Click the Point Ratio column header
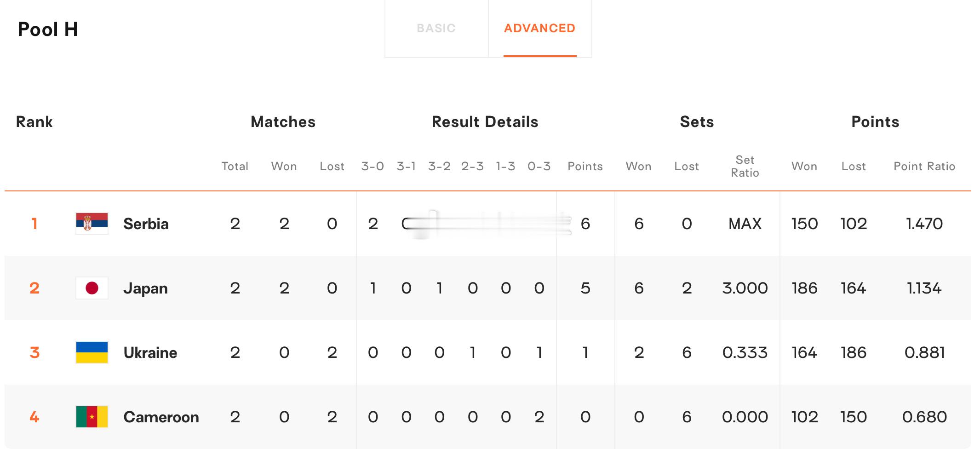The width and height of the screenshot is (980, 449). (x=924, y=166)
